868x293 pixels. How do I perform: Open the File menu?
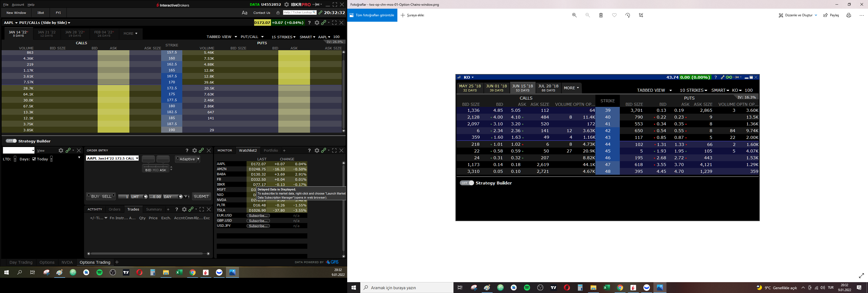(6, 5)
